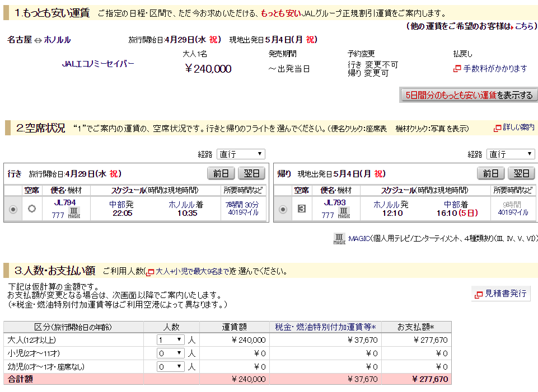Click 大人(12才以上) row label
The image size is (538, 392).
pos(31,340)
